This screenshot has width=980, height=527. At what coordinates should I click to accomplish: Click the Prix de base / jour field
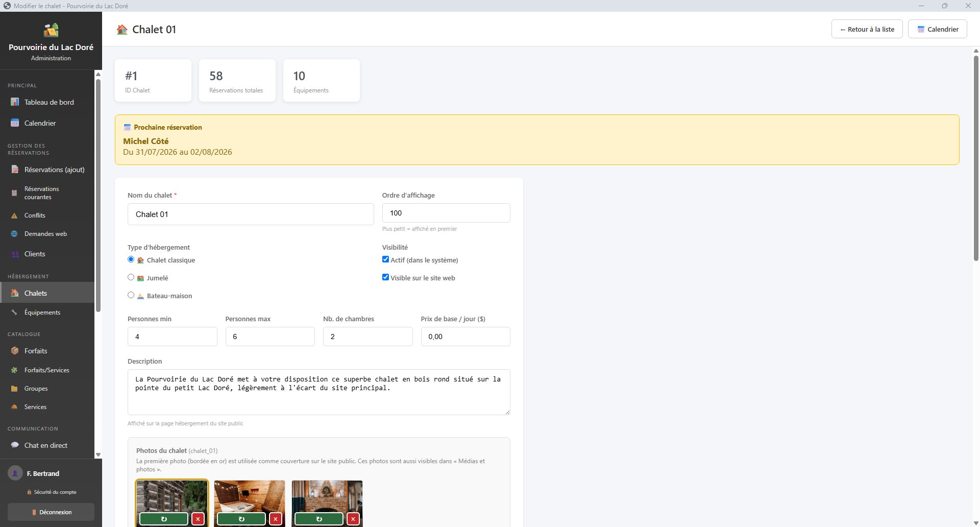point(465,337)
